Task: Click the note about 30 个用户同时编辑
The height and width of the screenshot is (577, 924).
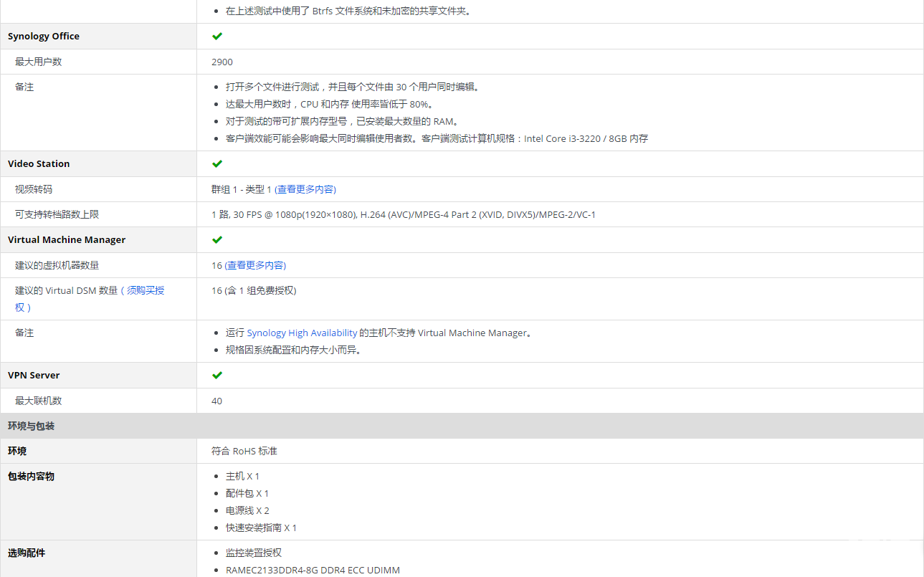Action: pyautogui.click(x=353, y=87)
